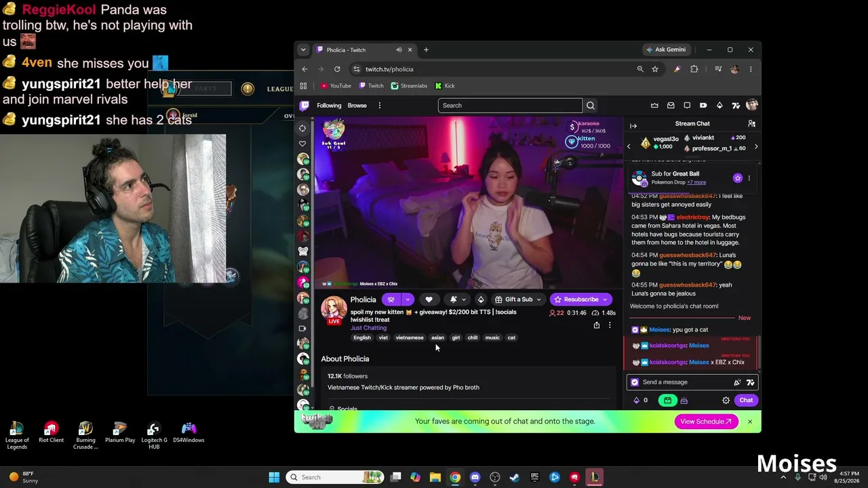Open the Twitch notifications inbox icon
Image resolution: width=868 pixels, height=488 pixels.
click(671, 105)
